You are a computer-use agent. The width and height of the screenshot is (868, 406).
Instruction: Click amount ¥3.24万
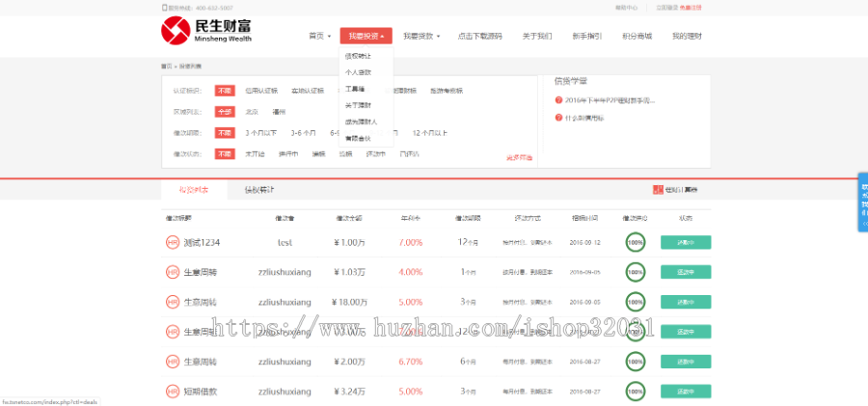pos(349,391)
